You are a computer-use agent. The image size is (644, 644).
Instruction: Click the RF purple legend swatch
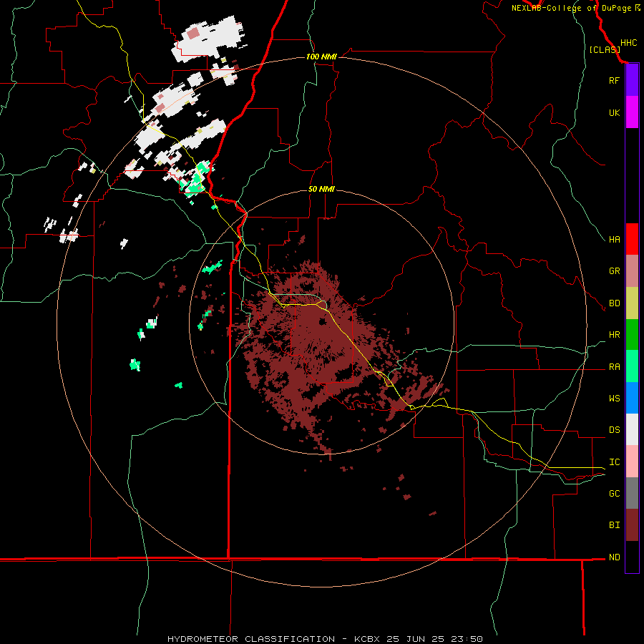(632, 80)
